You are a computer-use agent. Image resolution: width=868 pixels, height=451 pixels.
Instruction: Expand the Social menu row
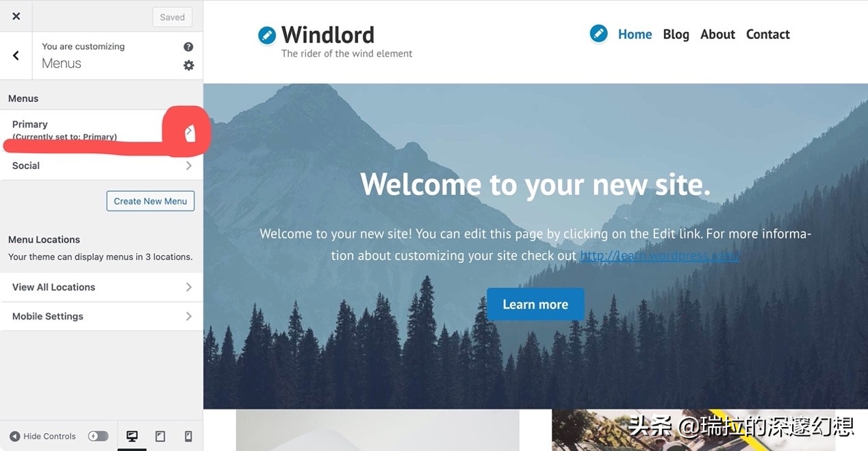tap(101, 166)
